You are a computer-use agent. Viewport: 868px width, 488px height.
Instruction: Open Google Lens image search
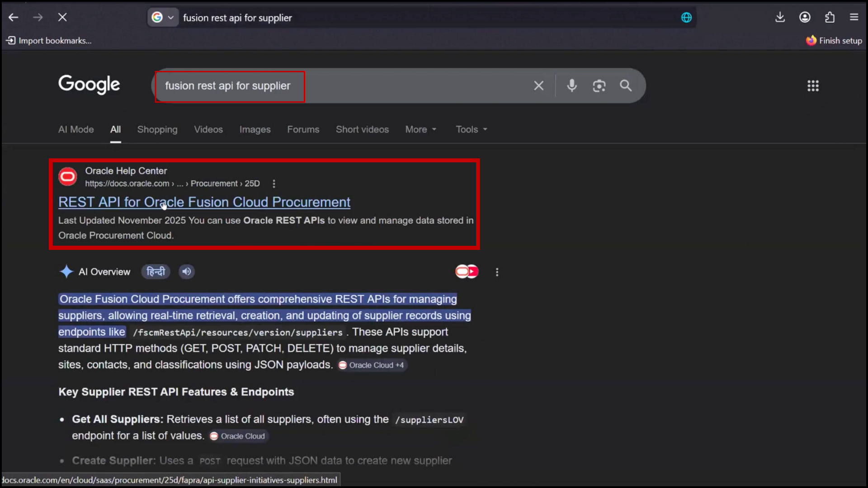tap(599, 85)
